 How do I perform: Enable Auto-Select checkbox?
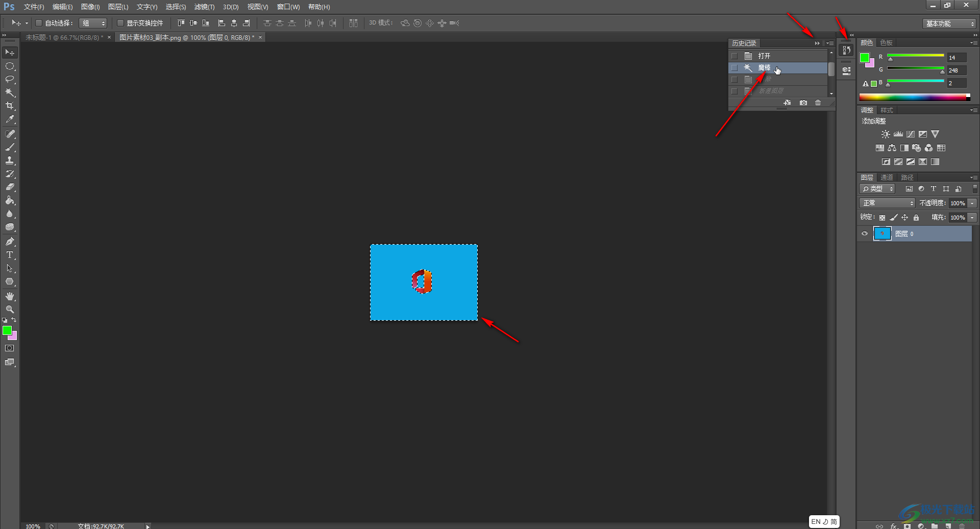pos(38,23)
